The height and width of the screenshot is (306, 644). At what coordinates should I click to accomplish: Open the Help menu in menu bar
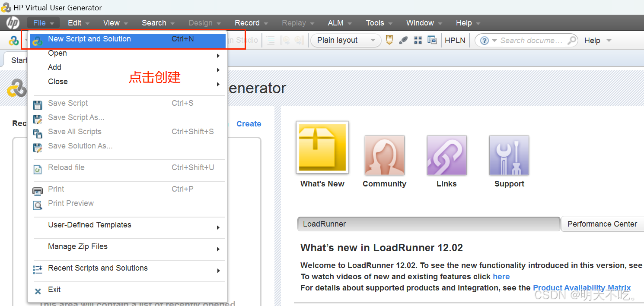[468, 23]
